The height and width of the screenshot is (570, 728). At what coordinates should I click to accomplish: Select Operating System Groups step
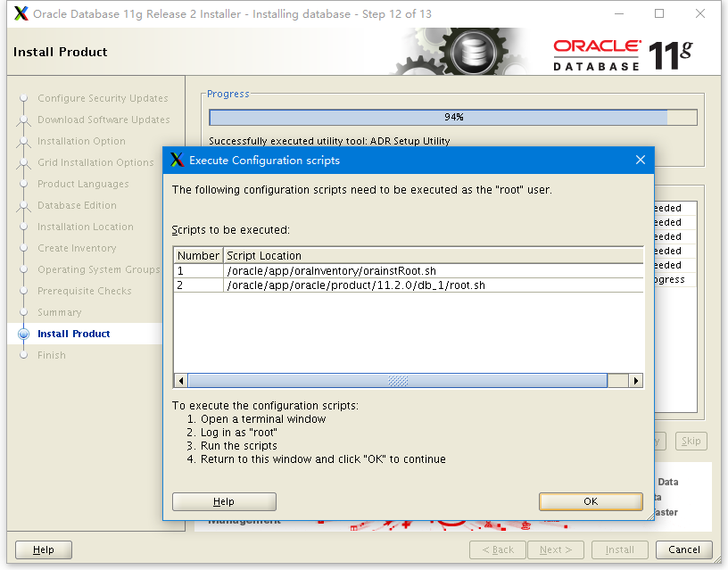(99, 269)
